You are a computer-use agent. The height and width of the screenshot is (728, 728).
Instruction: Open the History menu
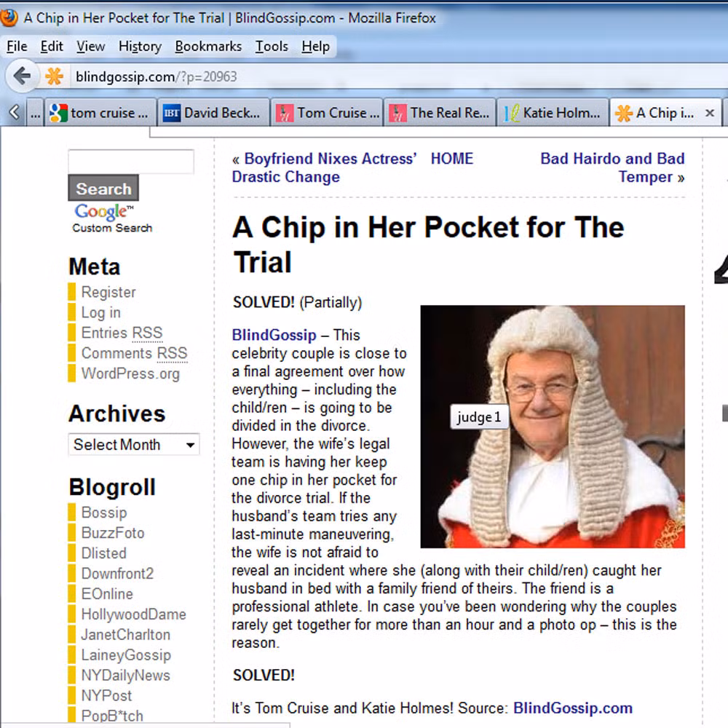(140, 47)
